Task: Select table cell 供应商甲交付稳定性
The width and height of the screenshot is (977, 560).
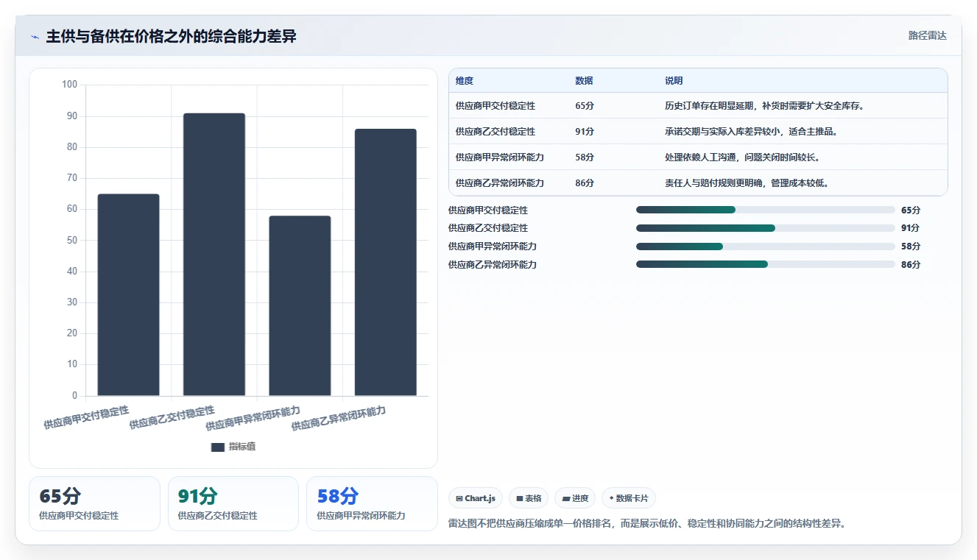Action: coord(495,106)
